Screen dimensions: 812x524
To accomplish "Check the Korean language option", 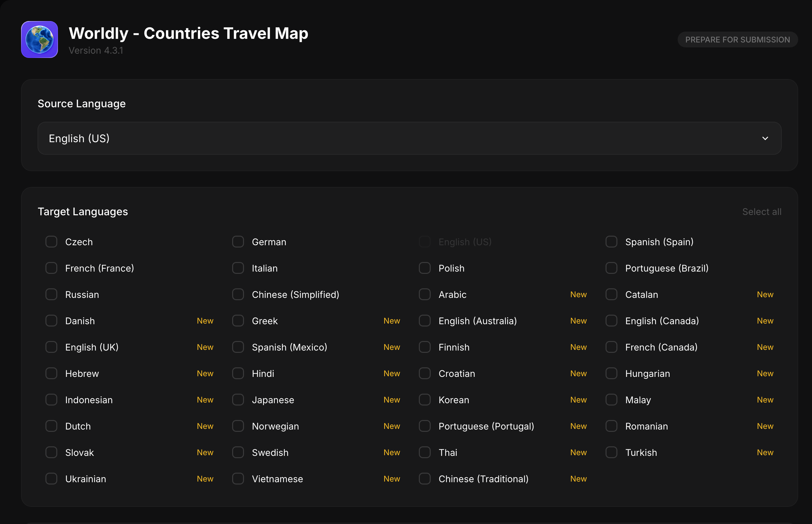I will (424, 400).
